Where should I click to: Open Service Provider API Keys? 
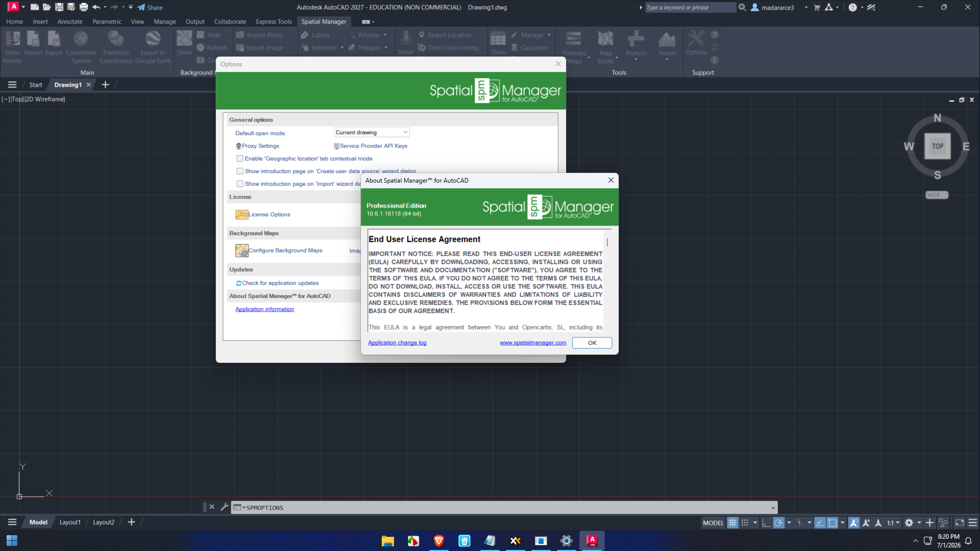(371, 146)
